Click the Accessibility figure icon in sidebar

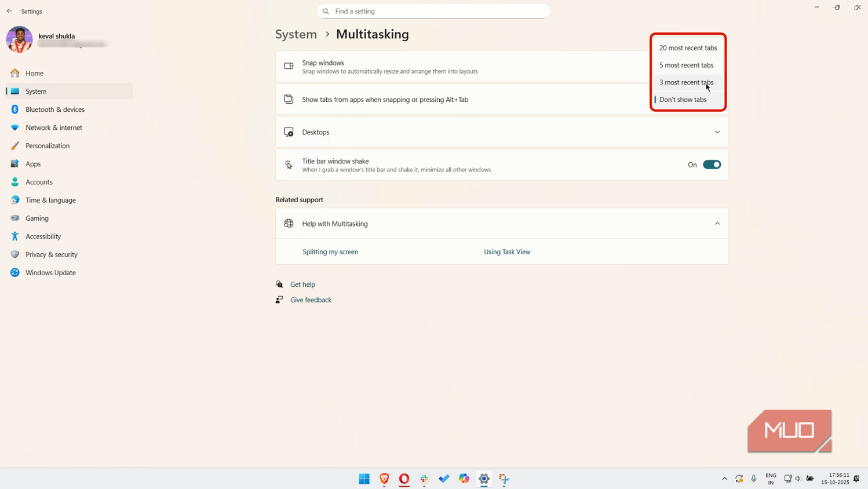pos(15,236)
